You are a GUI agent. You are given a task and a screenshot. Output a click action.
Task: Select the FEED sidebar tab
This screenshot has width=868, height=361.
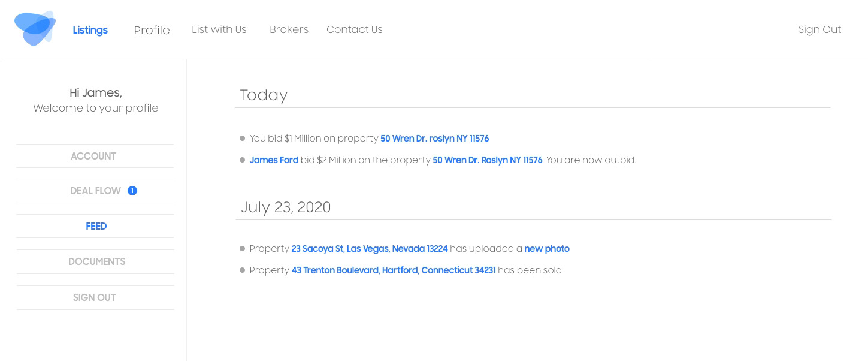click(x=96, y=226)
